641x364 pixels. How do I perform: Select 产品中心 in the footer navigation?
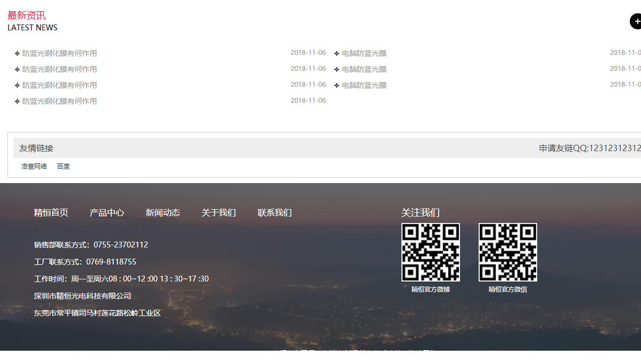[108, 212]
